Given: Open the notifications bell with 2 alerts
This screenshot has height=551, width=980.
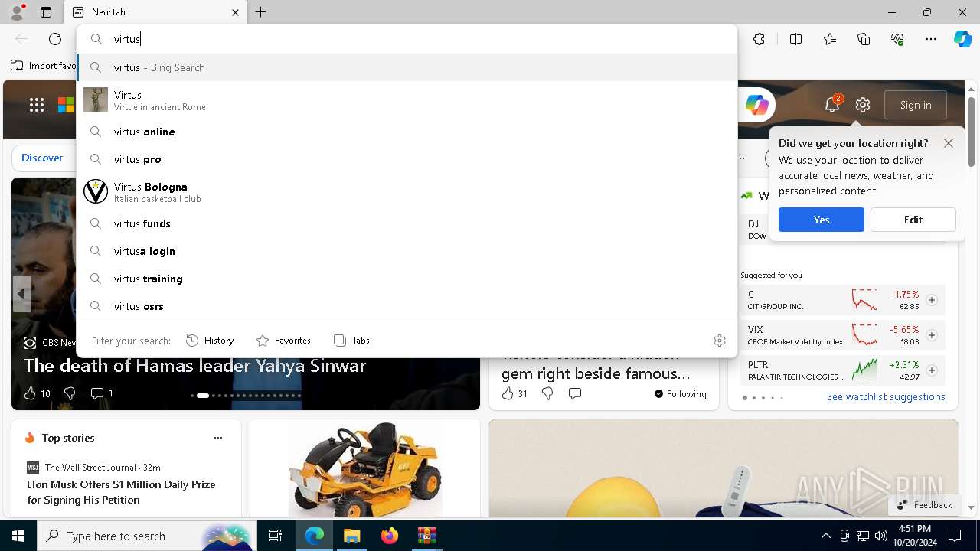Looking at the screenshot, I should coord(832,105).
